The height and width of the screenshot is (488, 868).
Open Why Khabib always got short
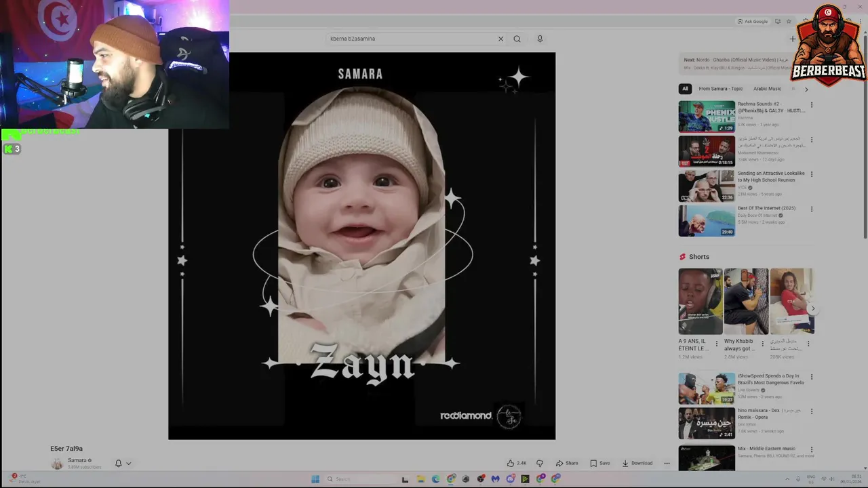746,302
